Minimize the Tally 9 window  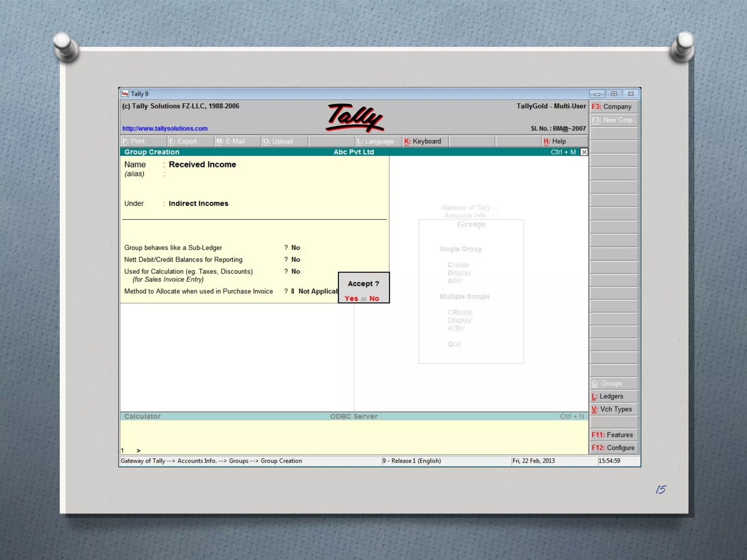pyautogui.click(x=597, y=94)
